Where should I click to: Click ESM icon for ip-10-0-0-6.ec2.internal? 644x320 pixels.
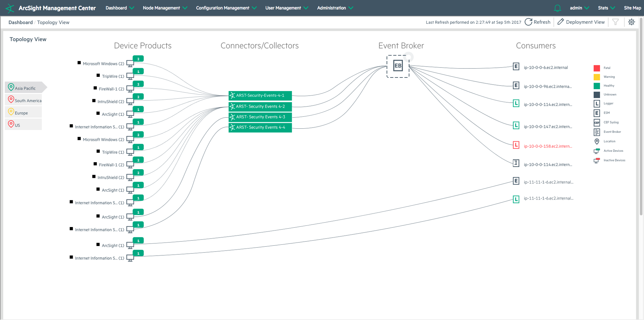[516, 67]
